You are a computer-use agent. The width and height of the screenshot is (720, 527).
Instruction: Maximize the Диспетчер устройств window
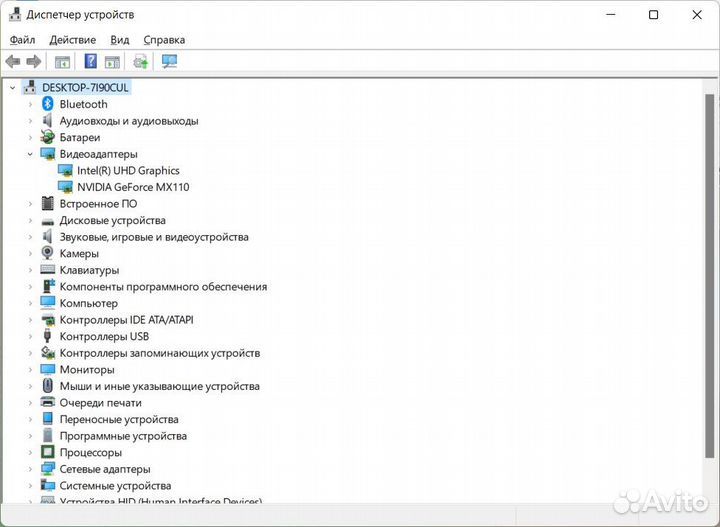point(653,15)
